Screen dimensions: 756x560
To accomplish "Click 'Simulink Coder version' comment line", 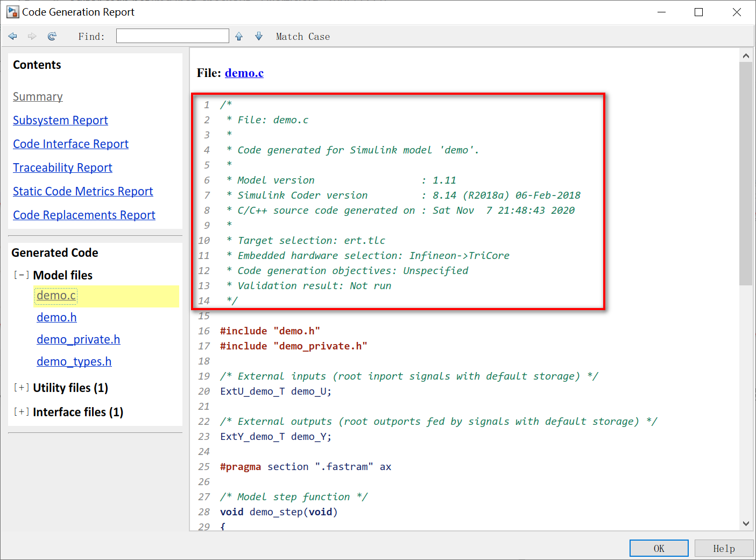I will 404,195.
